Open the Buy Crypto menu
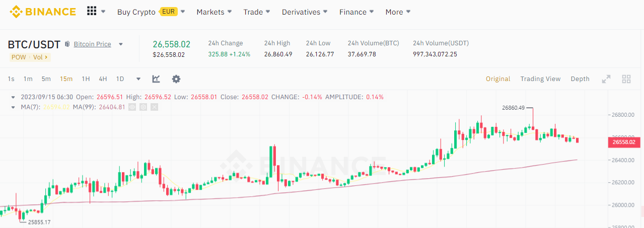The width and height of the screenshot is (644, 228). 136,12
